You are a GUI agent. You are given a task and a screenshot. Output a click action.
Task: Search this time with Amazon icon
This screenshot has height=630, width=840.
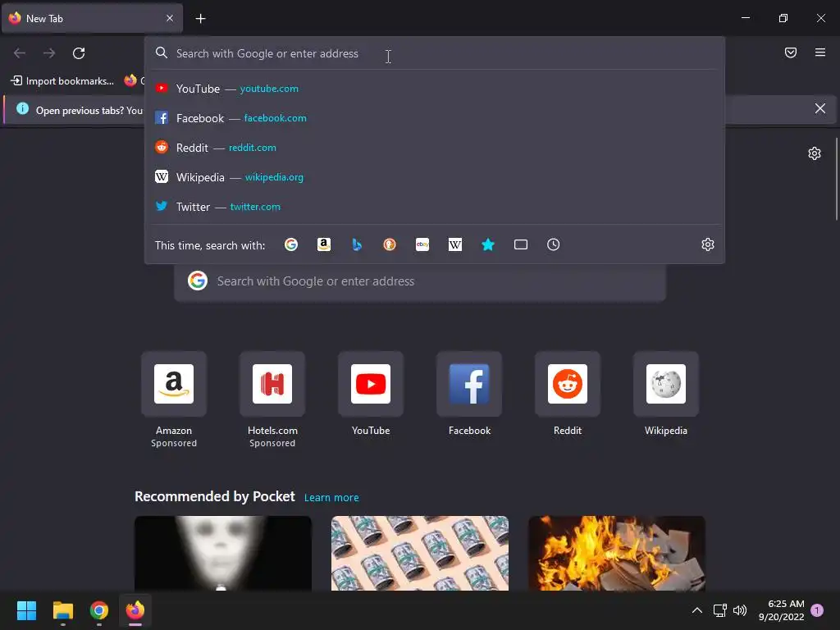(323, 244)
